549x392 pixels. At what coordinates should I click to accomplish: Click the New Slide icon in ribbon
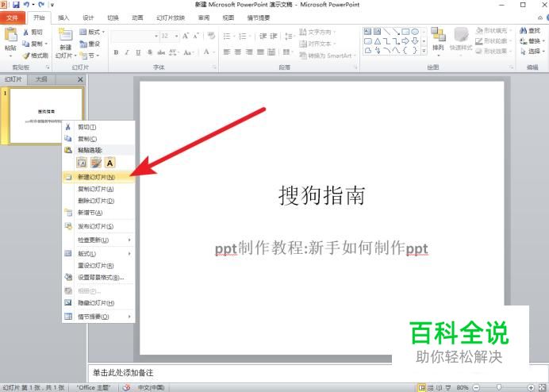coord(66,35)
